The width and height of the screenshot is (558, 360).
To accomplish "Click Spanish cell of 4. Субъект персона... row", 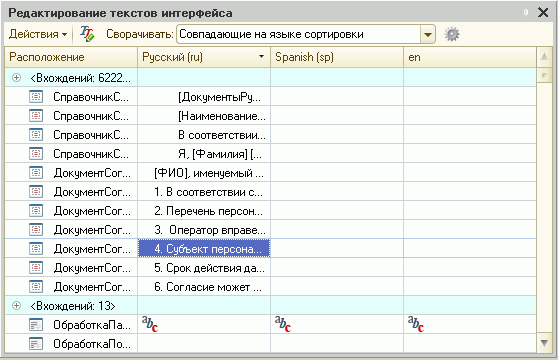I will point(337,249).
